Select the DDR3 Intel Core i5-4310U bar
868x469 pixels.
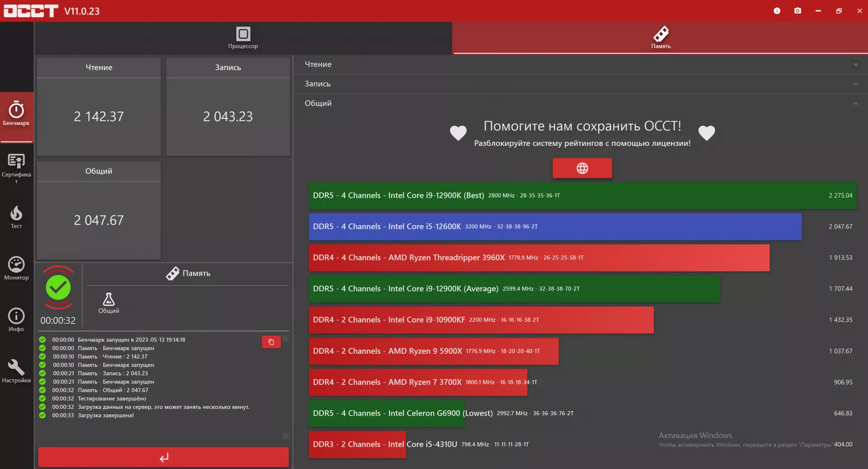[357, 445]
